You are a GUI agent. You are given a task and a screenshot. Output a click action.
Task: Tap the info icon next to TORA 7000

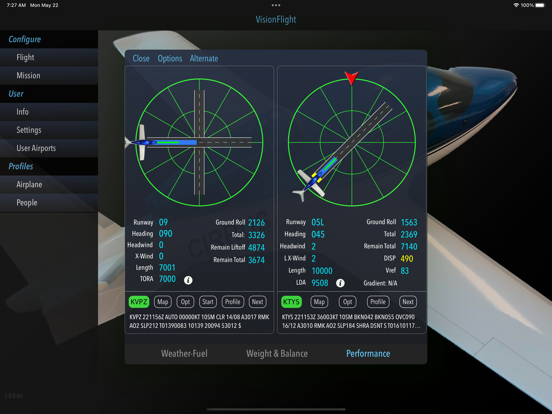(x=188, y=280)
